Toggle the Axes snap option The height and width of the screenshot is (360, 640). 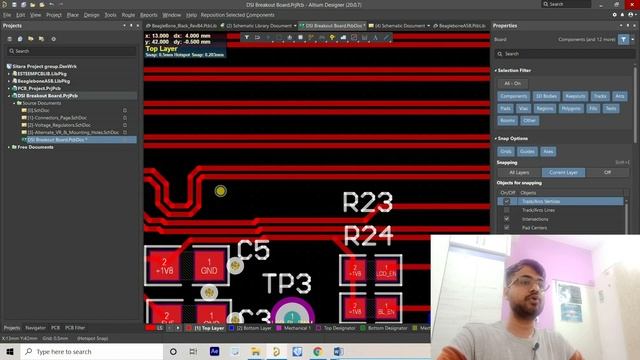coord(548,151)
